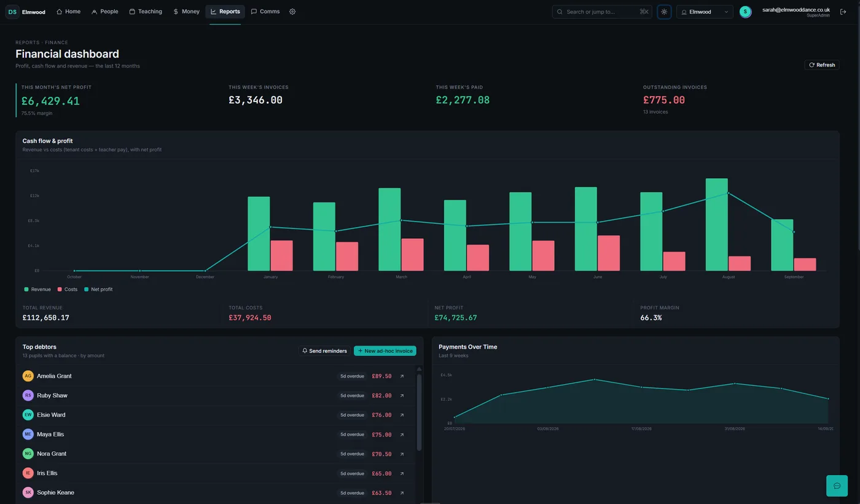
Task: Click the Reports breadcrumb link
Action: tap(27, 43)
